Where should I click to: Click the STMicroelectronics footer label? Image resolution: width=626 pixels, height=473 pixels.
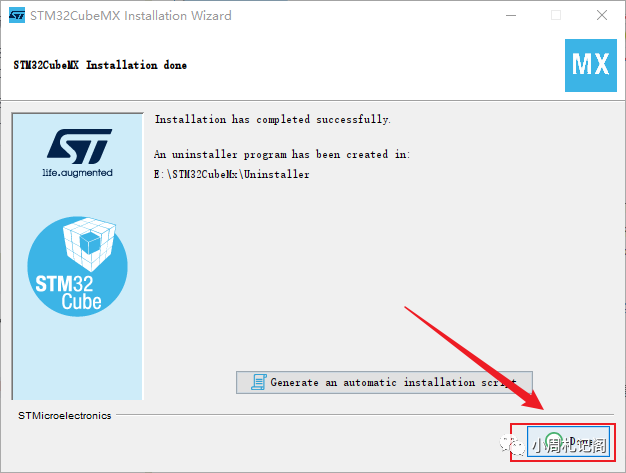coord(65,416)
